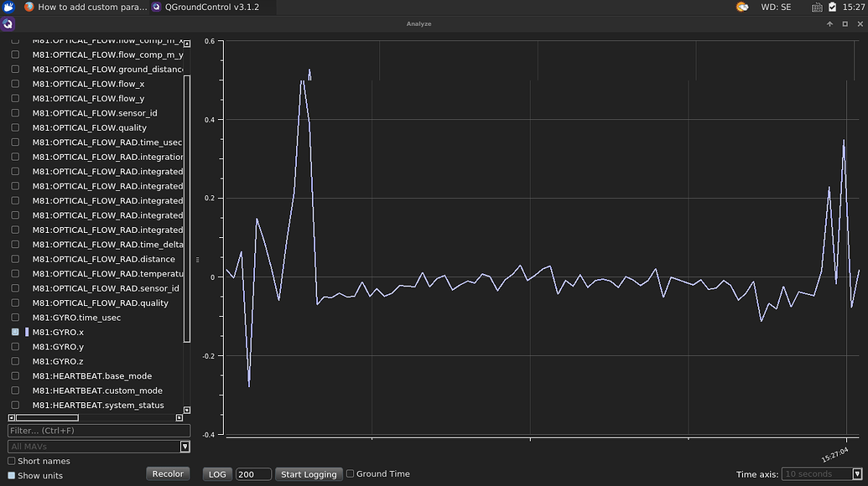Image resolution: width=868 pixels, height=486 pixels.
Task: Enable Ground Time logging option
Action: (350, 473)
